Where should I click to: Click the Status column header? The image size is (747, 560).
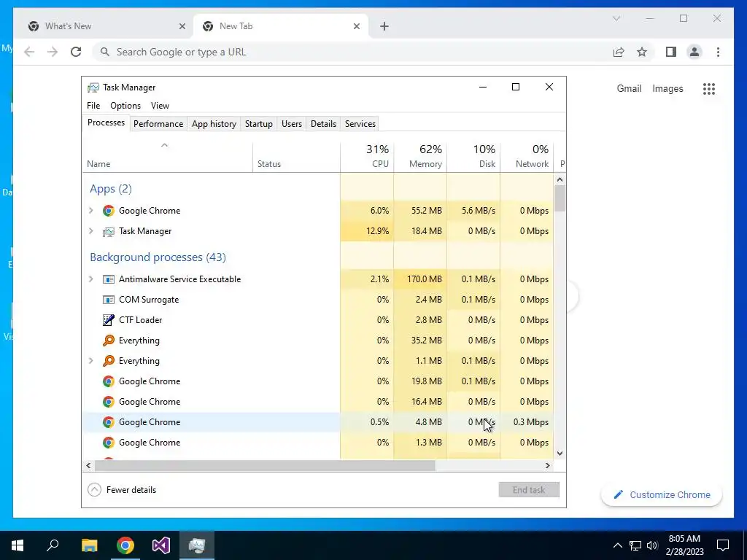point(296,157)
